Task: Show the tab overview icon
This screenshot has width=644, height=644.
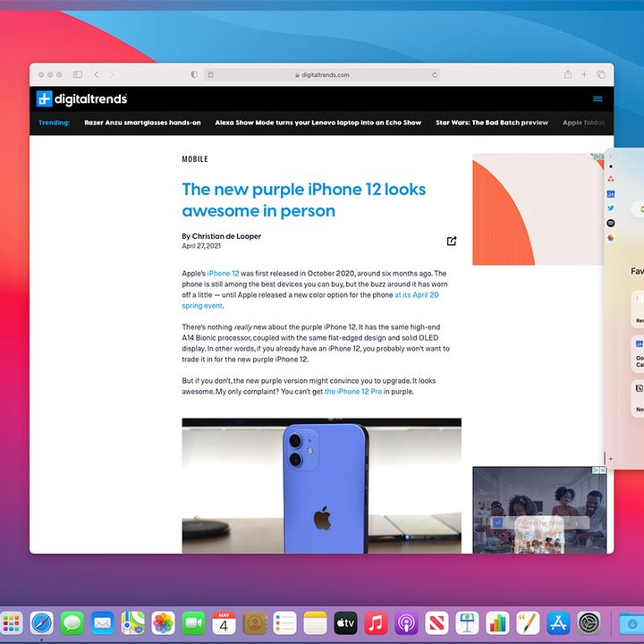Action: 601,74
